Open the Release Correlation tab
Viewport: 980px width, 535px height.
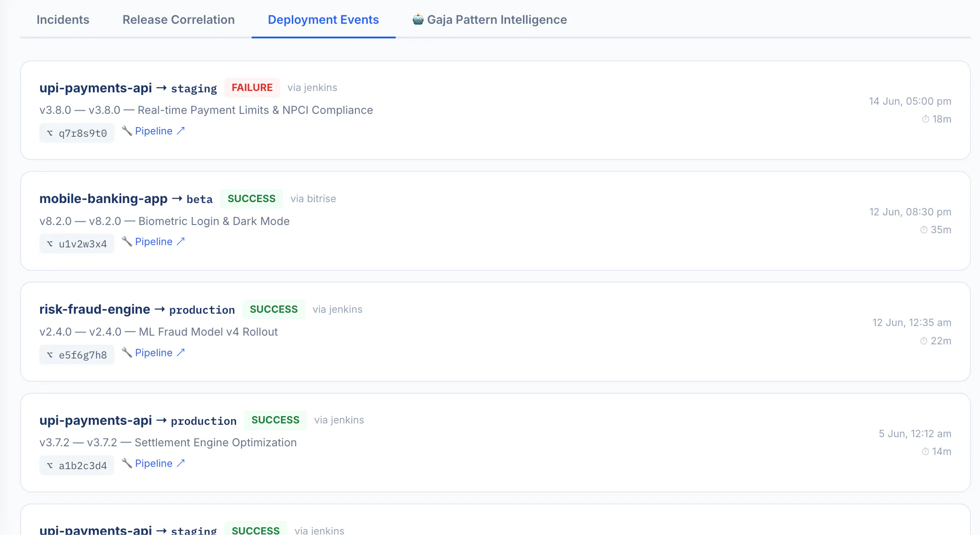(178, 20)
